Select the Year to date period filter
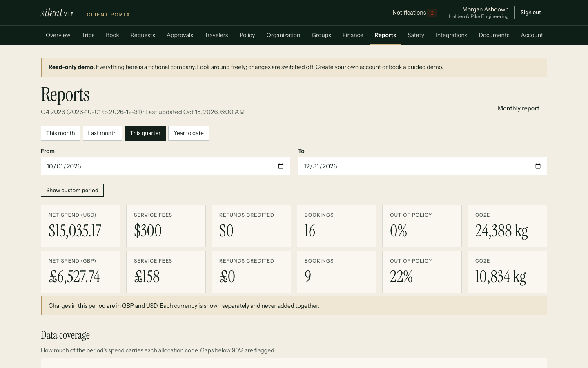The width and height of the screenshot is (588, 368). [189, 133]
